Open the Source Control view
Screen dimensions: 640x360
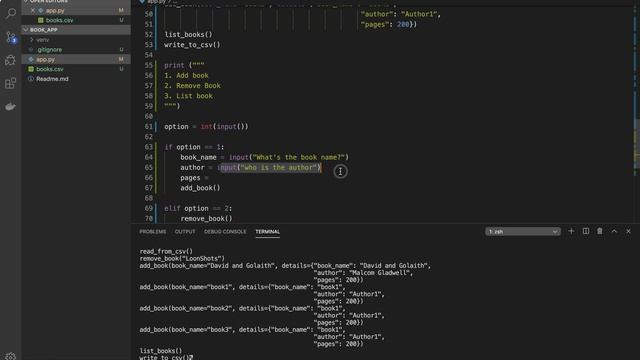pos(10,37)
